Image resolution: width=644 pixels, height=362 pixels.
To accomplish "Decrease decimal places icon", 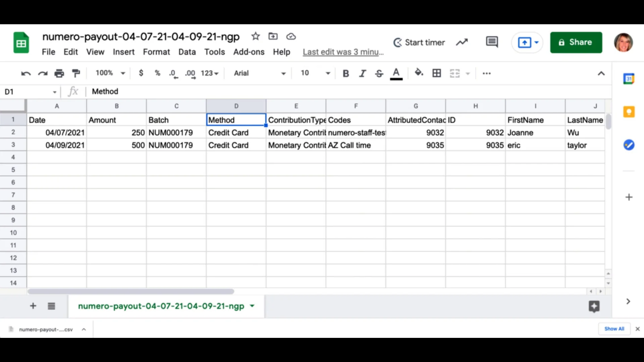I will coord(173,74).
